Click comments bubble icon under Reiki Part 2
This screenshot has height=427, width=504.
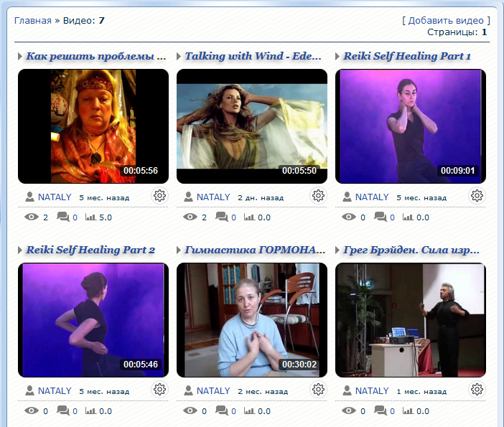tap(63, 410)
